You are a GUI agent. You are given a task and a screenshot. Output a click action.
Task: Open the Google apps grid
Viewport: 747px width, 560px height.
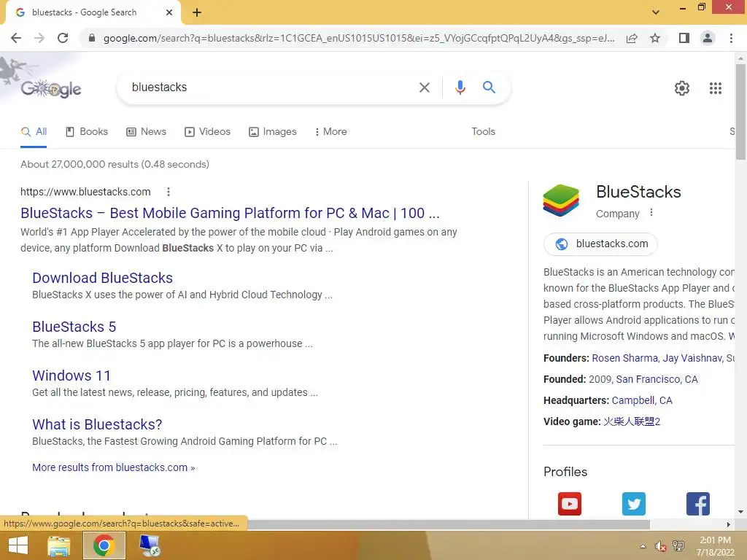point(715,88)
